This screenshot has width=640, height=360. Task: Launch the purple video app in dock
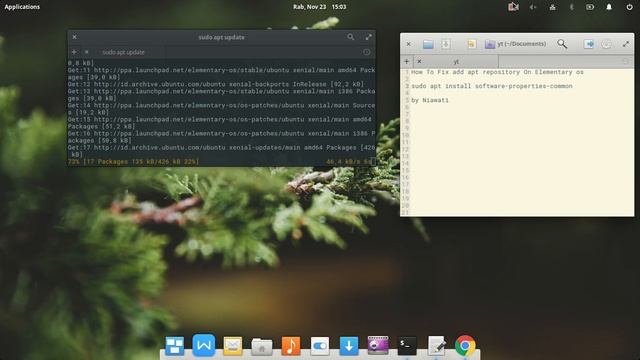click(378, 345)
